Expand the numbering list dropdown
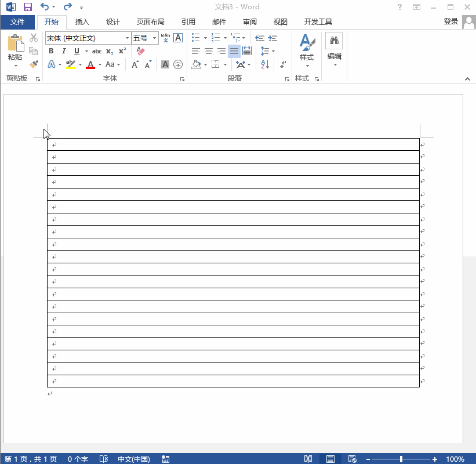The width and height of the screenshot is (476, 464). tap(226, 38)
